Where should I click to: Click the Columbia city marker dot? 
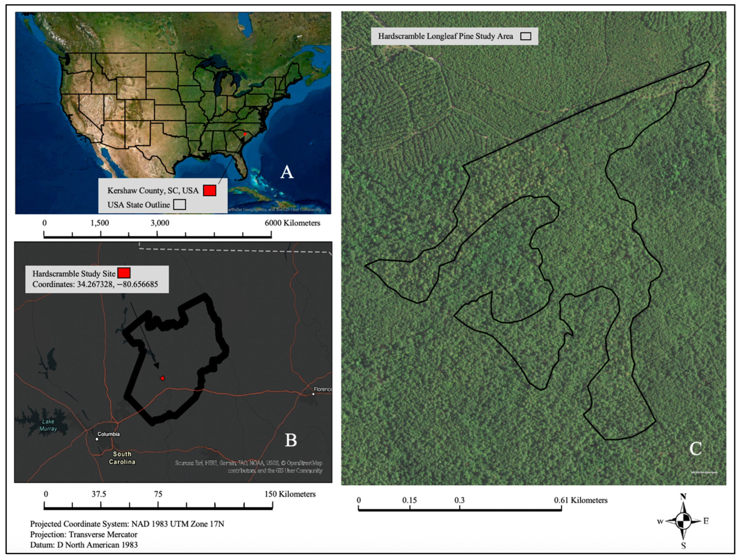coord(97,439)
